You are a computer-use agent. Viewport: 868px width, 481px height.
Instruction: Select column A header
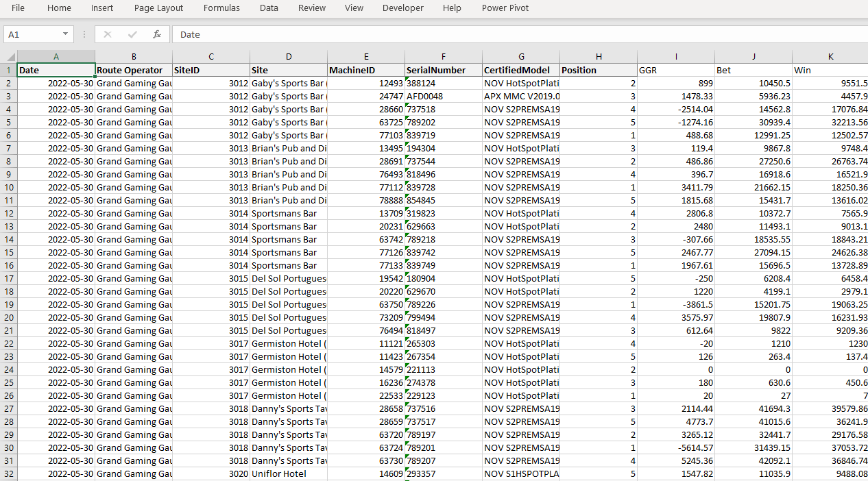56,57
